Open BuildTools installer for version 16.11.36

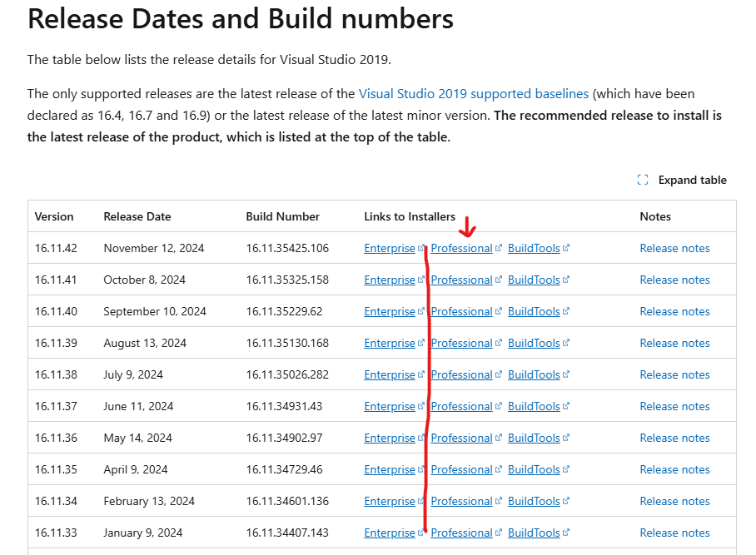[x=534, y=438]
